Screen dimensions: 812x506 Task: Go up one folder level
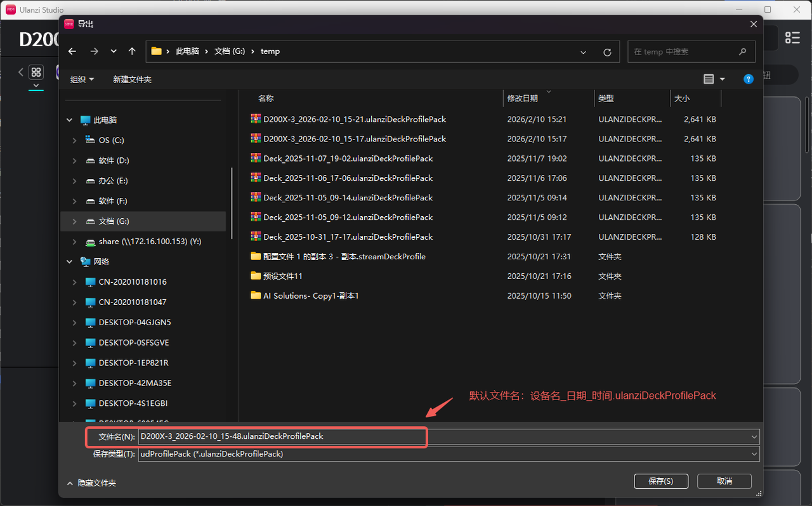132,51
